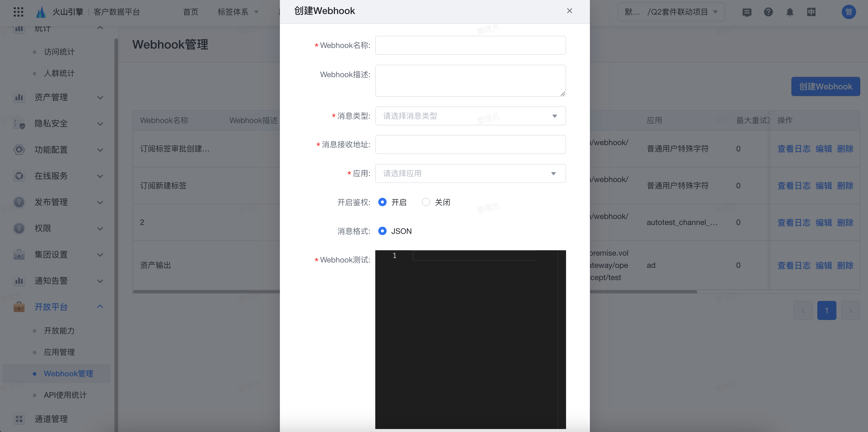The width and height of the screenshot is (868, 432).
Task: Expand the 功能配置 section chevron
Action: (100, 150)
